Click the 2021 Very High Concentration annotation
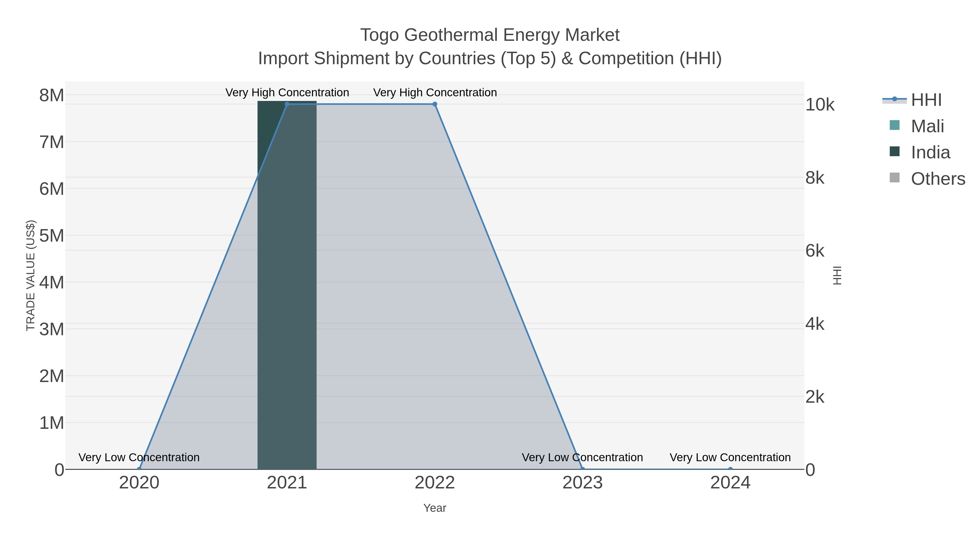980x551 pixels. click(287, 93)
